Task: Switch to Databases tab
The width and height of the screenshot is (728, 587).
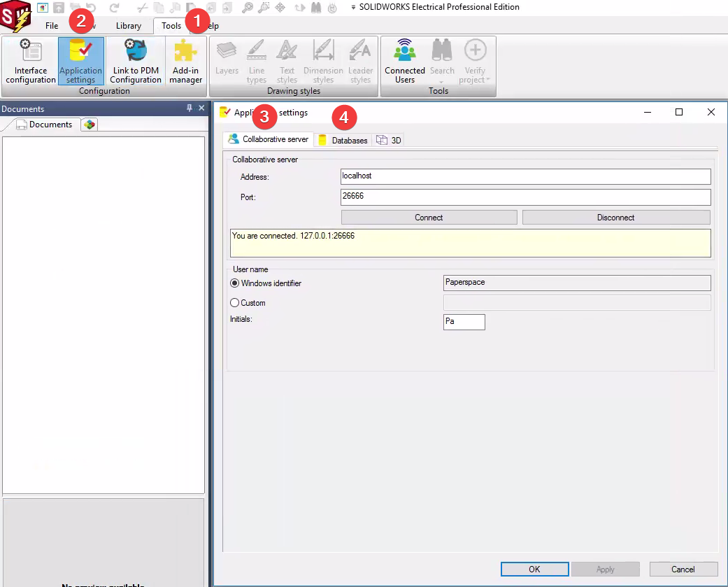Action: [x=343, y=140]
